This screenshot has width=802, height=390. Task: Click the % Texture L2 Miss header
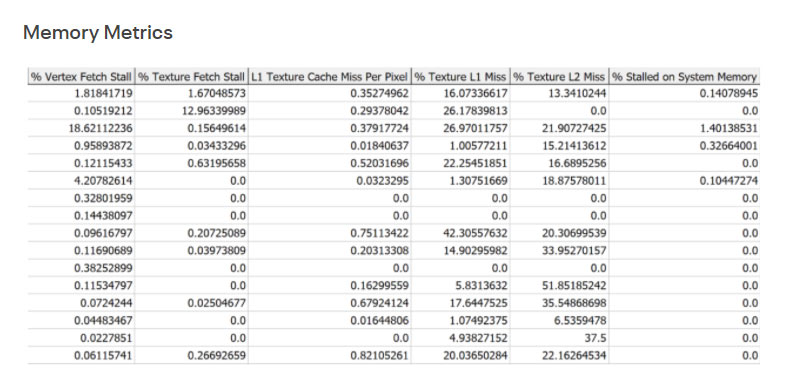pos(559,77)
